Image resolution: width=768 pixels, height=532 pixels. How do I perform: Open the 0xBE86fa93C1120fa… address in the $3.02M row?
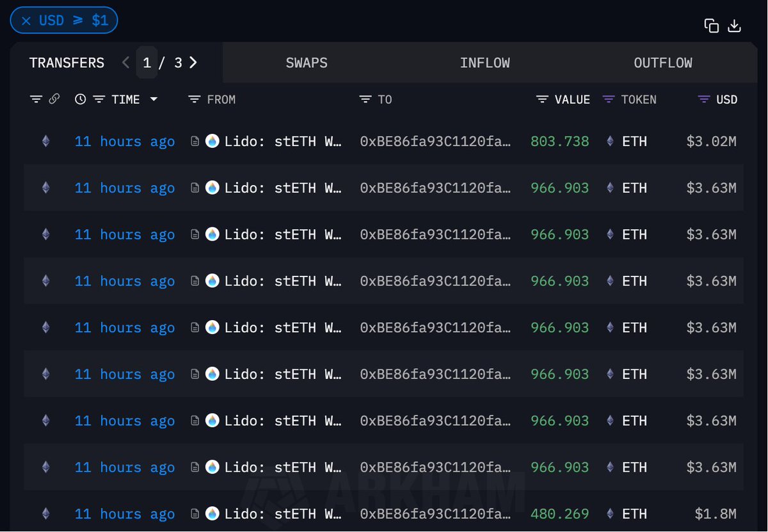(435, 141)
